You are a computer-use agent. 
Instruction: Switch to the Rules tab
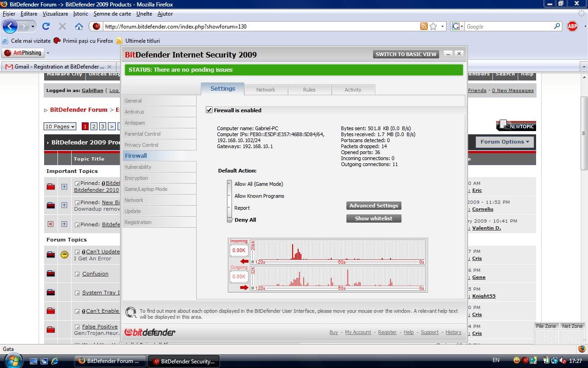click(309, 90)
